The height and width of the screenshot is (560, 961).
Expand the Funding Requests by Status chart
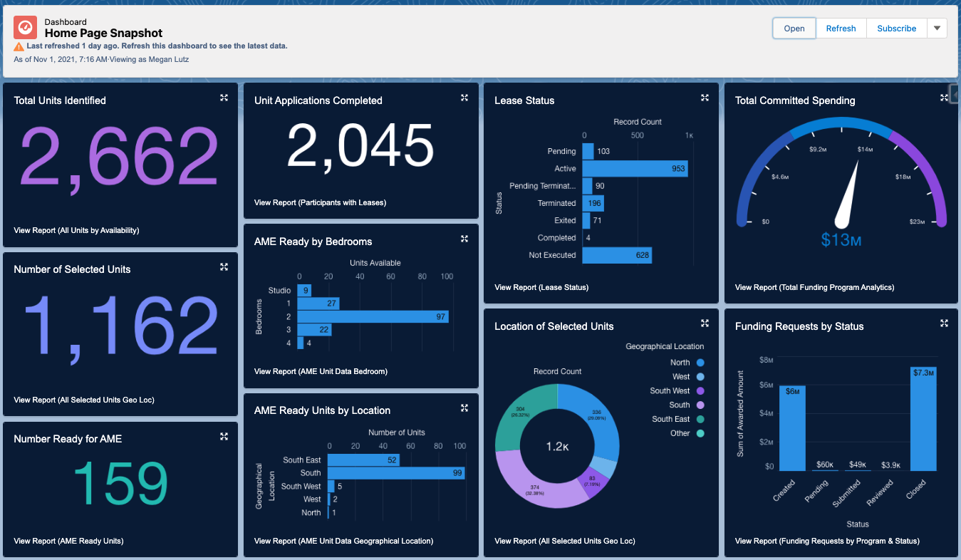point(945,323)
